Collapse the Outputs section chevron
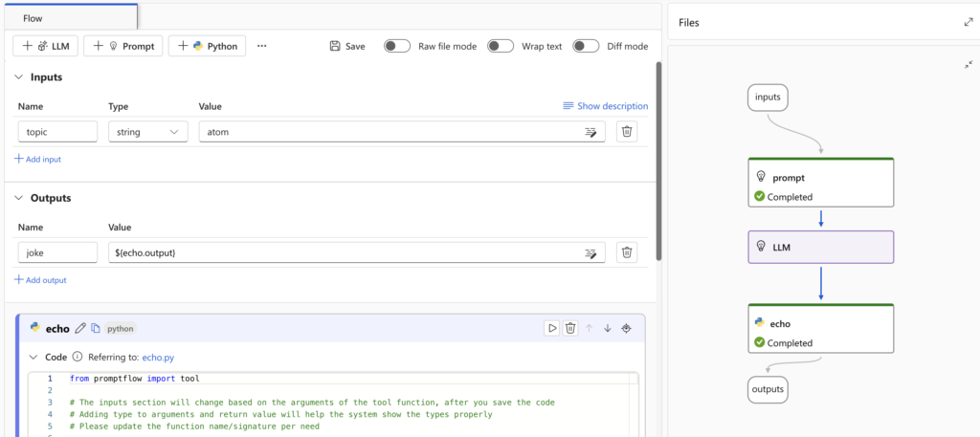980x437 pixels. point(20,198)
